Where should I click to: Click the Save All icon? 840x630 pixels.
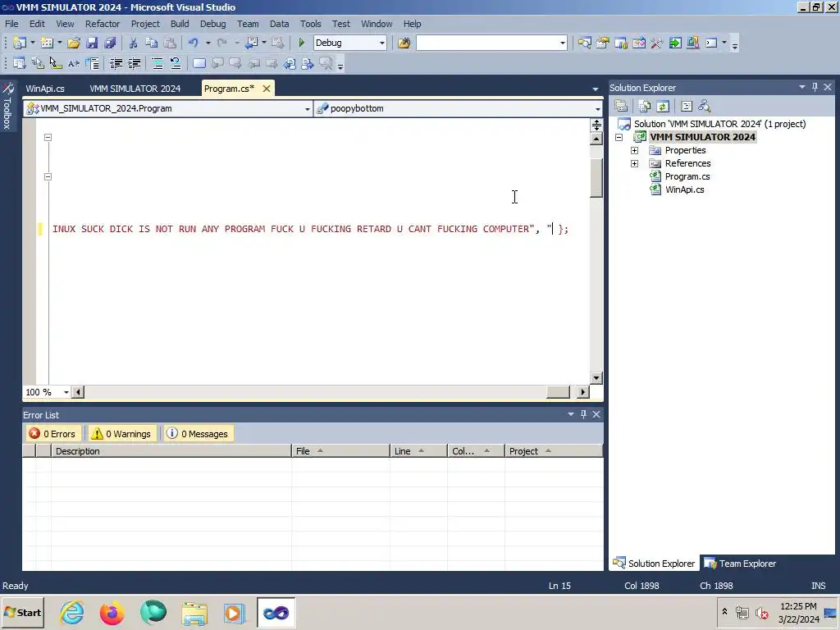[x=111, y=43]
